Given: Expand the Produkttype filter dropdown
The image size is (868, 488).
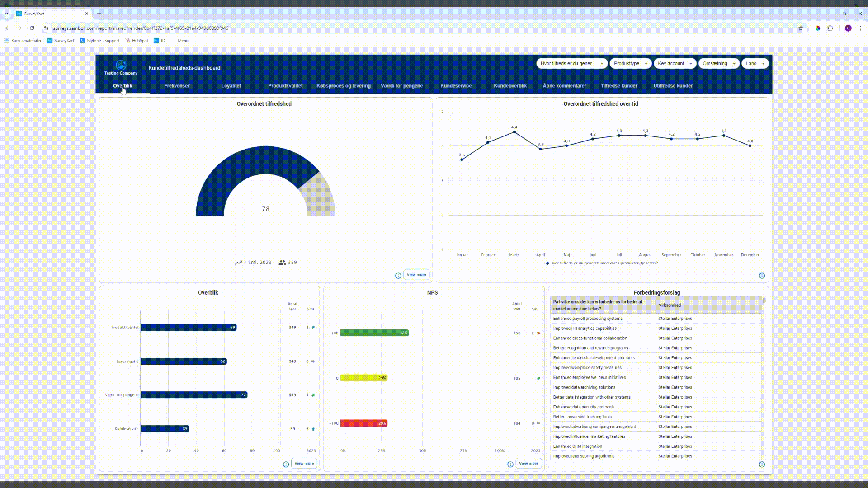Looking at the screenshot, I should pyautogui.click(x=631, y=63).
